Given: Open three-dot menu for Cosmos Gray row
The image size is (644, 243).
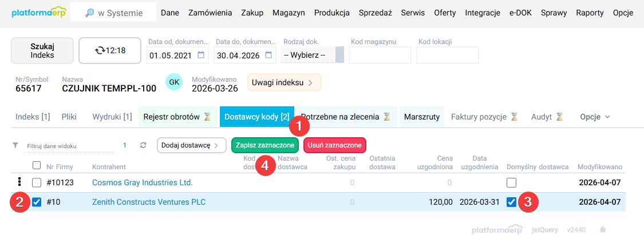Looking at the screenshot, I should tap(19, 182).
